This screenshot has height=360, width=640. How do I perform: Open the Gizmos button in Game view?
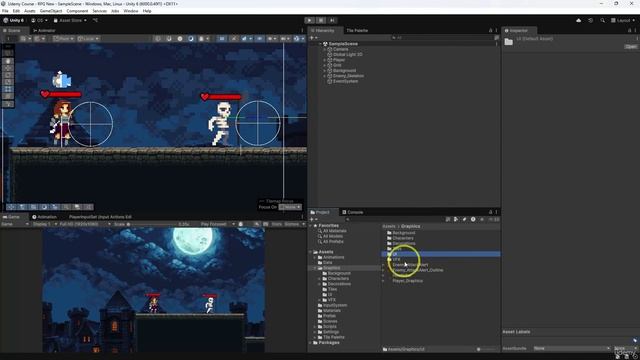point(292,224)
